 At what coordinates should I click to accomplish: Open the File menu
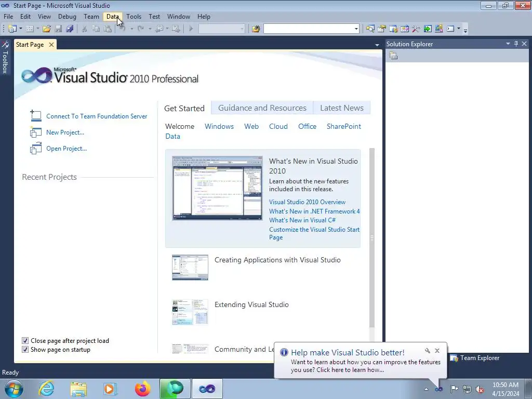click(8, 16)
